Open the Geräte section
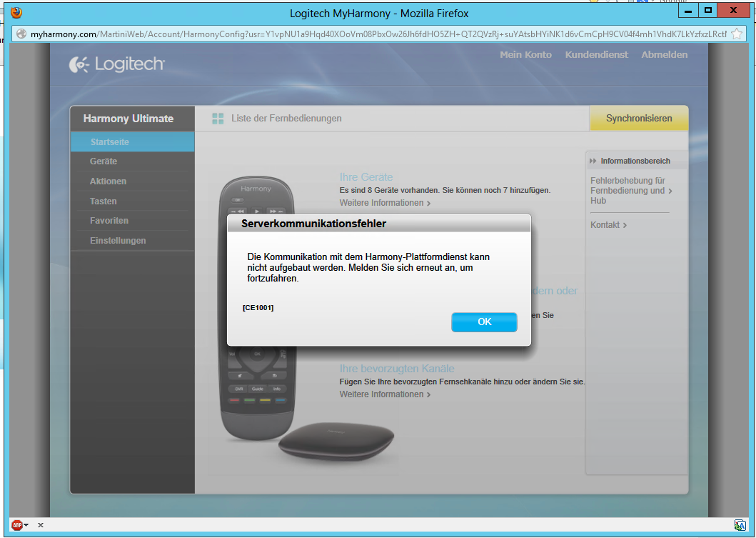 pyautogui.click(x=133, y=161)
